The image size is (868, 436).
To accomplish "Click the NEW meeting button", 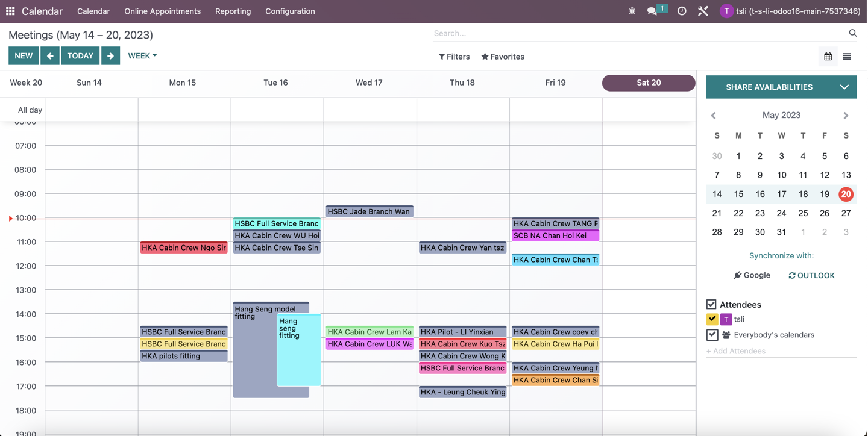I will point(24,56).
